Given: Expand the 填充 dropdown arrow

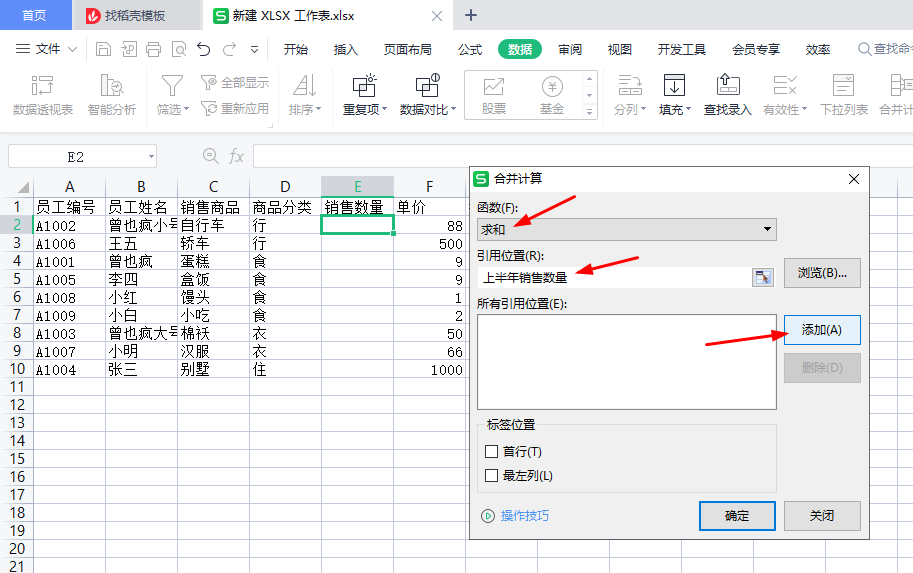Looking at the screenshot, I should pyautogui.click(x=688, y=109).
